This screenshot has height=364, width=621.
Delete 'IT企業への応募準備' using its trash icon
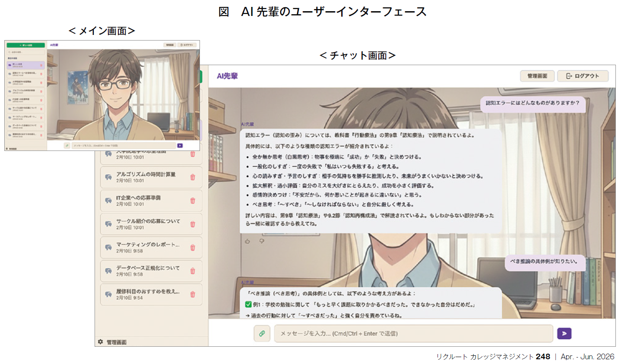coord(193,201)
